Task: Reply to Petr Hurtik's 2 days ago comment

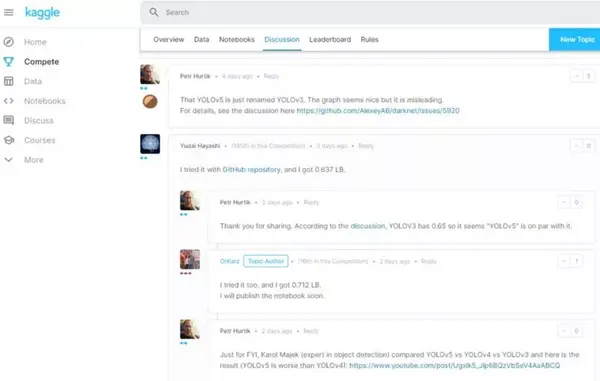Action: (311, 331)
